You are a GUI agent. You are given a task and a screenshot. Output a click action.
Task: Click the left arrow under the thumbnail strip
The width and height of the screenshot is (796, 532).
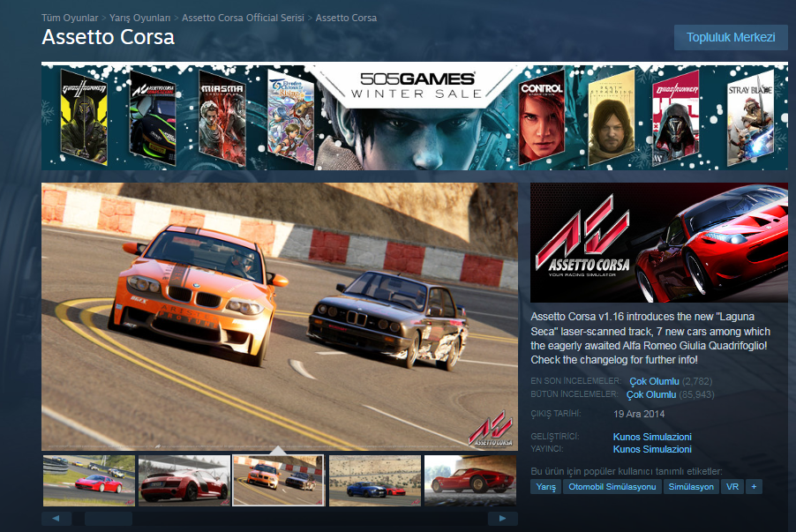pyautogui.click(x=56, y=518)
